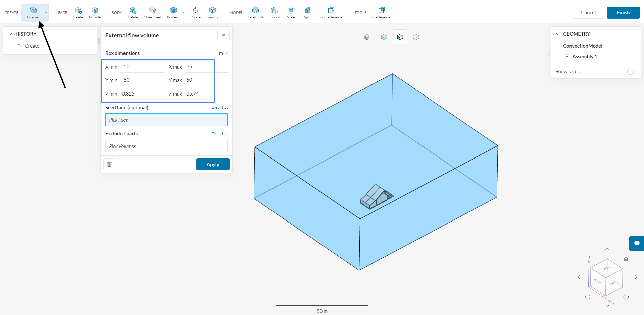Screen dimensions: 644x315
Task: Activate the Pick Volumes selection box
Action: [x=166, y=146]
